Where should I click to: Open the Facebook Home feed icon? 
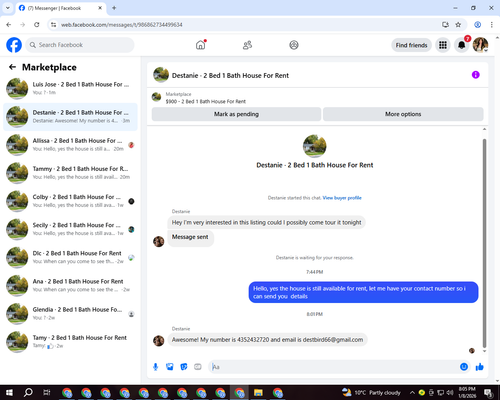(201, 45)
